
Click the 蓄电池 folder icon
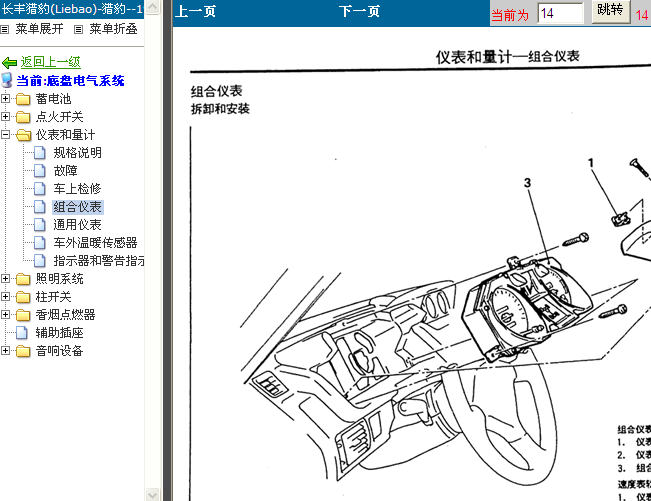coord(23,99)
